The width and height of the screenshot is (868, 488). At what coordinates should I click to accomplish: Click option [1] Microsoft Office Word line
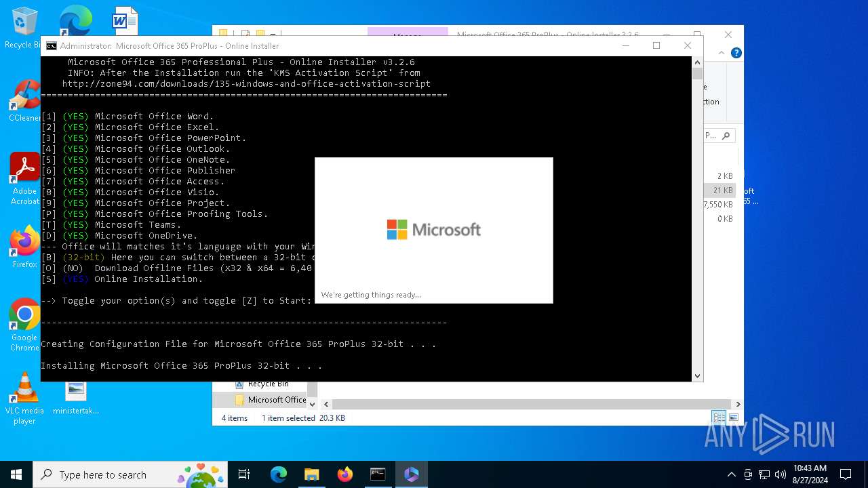[x=127, y=117]
